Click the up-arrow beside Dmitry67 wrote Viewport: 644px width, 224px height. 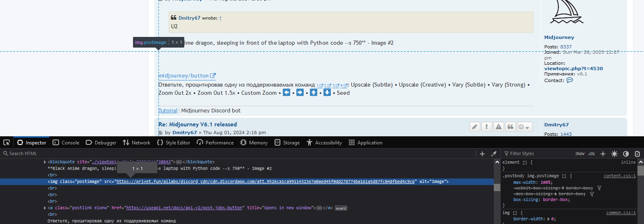tap(220, 18)
